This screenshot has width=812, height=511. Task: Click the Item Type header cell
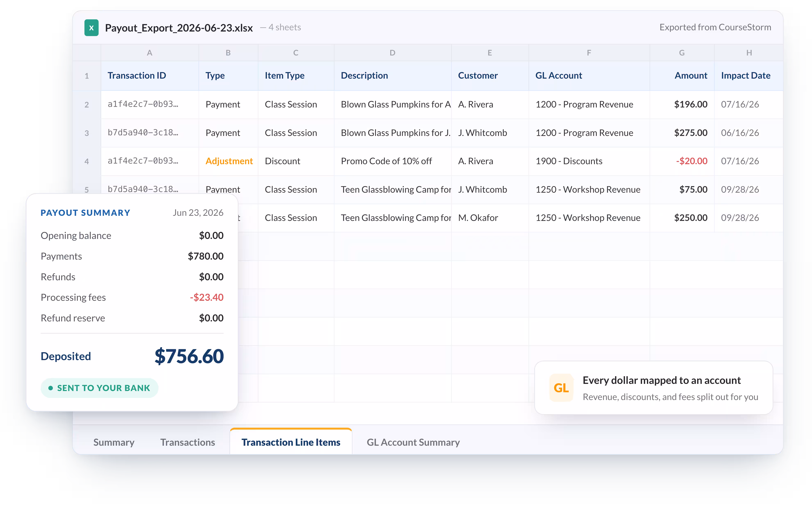296,76
